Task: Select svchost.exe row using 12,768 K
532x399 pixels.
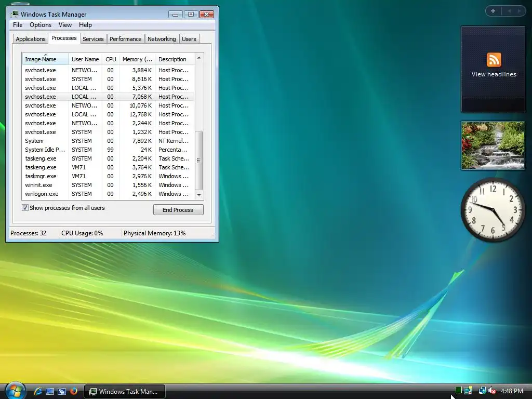Action: pos(109,114)
